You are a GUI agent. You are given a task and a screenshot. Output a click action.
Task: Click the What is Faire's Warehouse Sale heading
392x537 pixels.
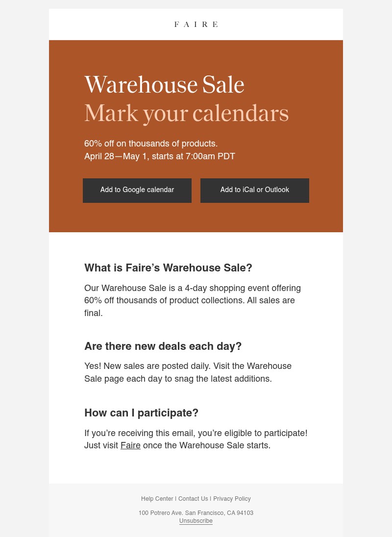168,268
